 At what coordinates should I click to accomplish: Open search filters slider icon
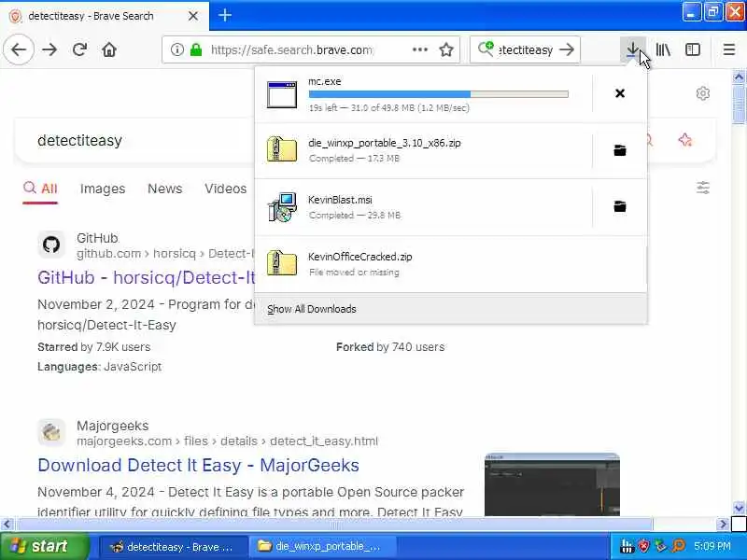pos(703,189)
